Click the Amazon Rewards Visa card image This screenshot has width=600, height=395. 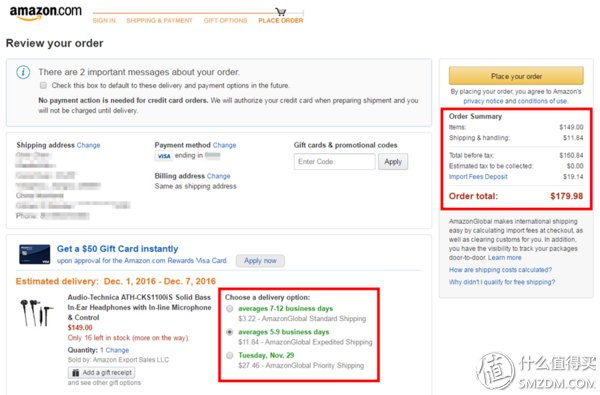click(34, 255)
